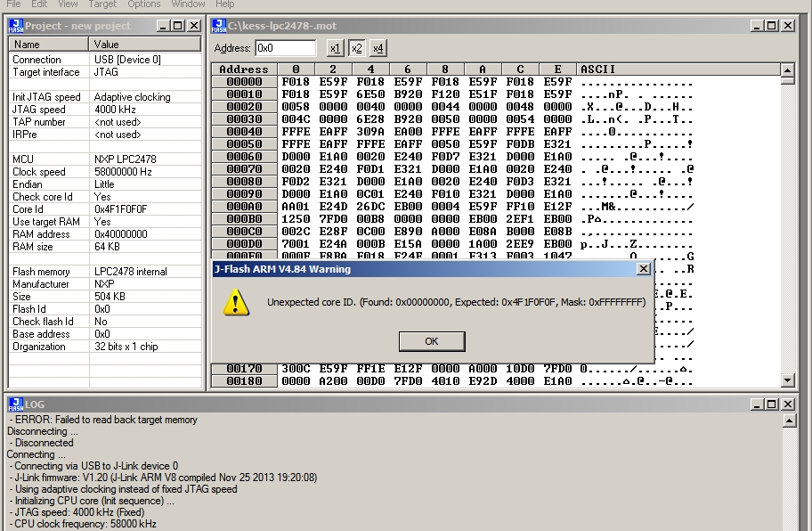This screenshot has width=812, height=531.
Task: Click hex value 7001 in row 000D0
Action: point(296,243)
